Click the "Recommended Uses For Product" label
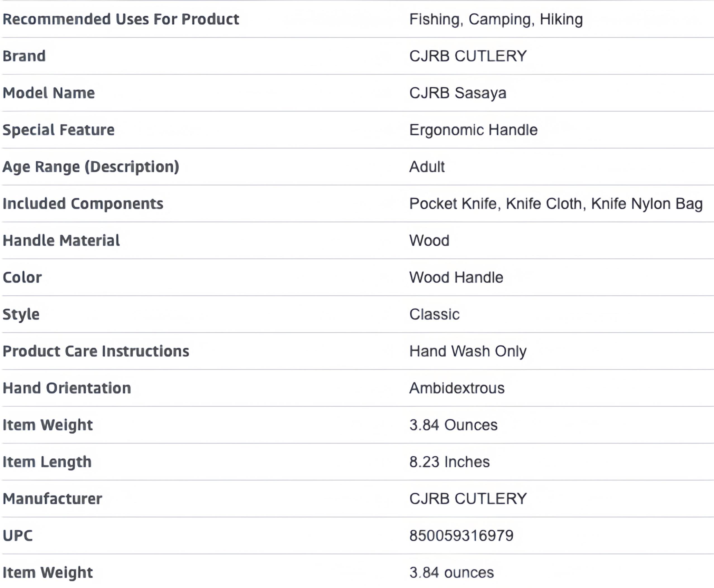The height and width of the screenshot is (588, 714). tap(120, 19)
